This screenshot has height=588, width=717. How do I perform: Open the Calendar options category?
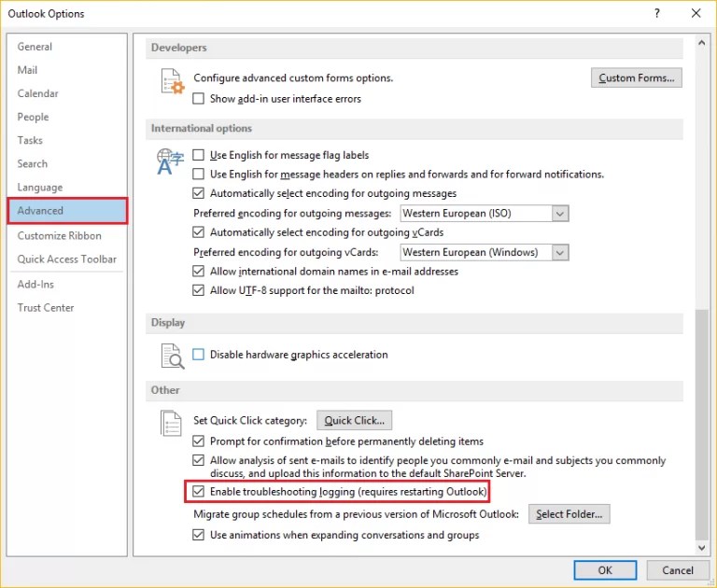[67, 93]
